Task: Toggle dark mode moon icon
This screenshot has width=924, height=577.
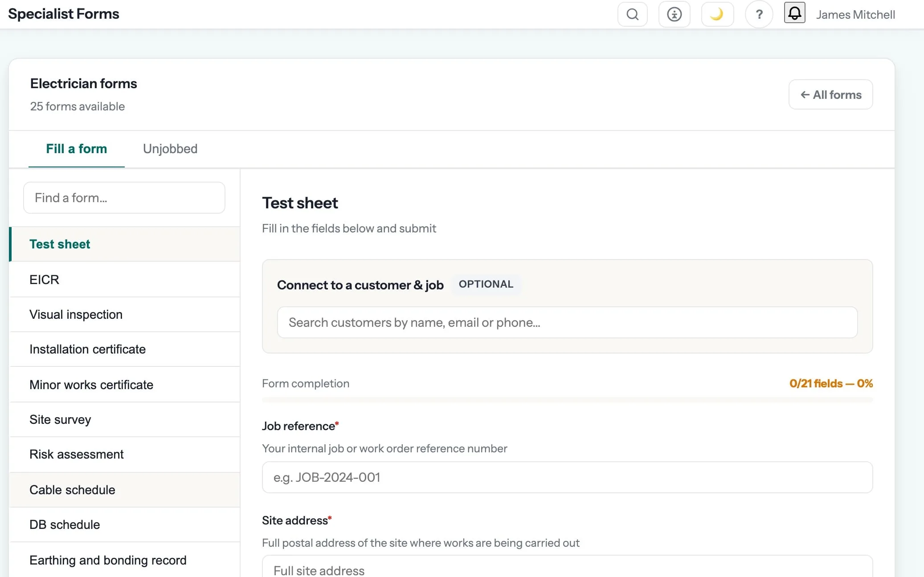Action: point(717,15)
